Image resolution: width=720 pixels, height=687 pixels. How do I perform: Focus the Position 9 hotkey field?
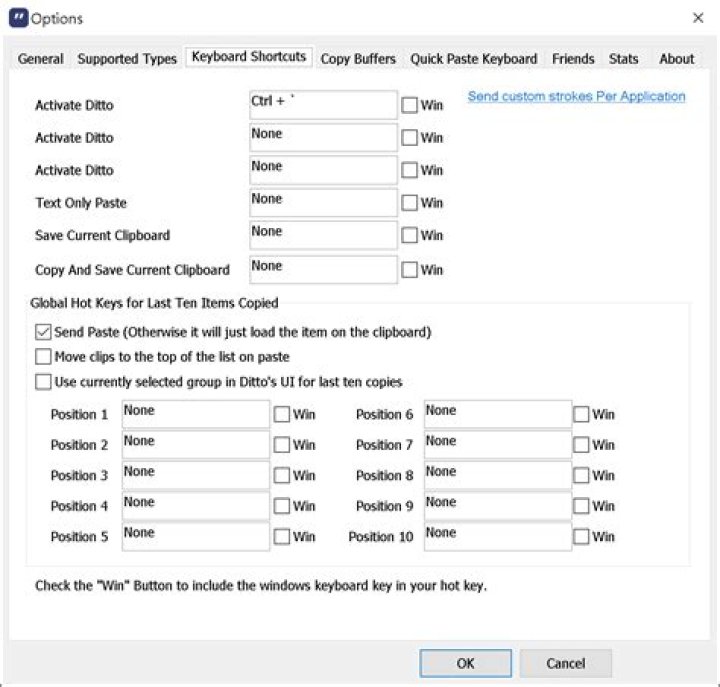tap(498, 506)
